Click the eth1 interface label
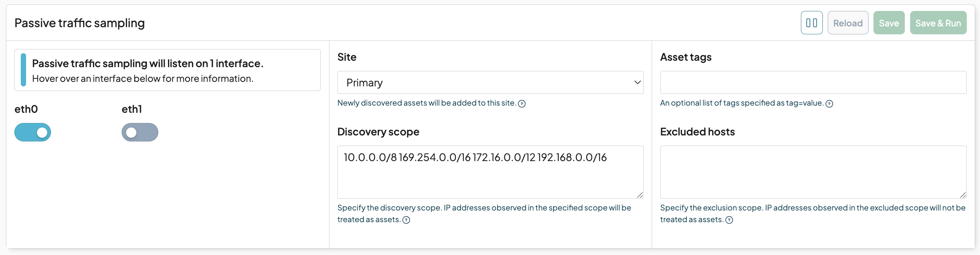Viewport: 980px width, 255px height. click(131, 109)
